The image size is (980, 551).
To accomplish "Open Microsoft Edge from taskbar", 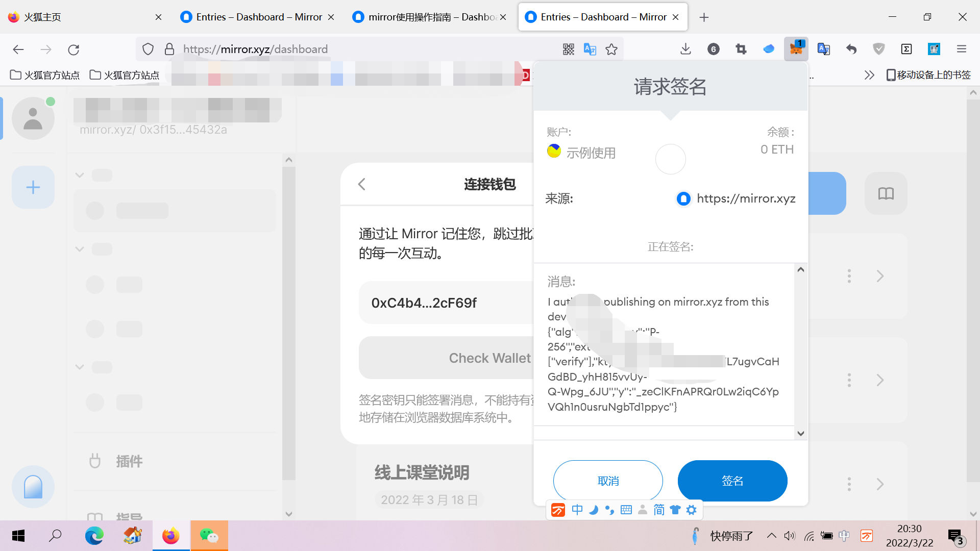I will (94, 536).
